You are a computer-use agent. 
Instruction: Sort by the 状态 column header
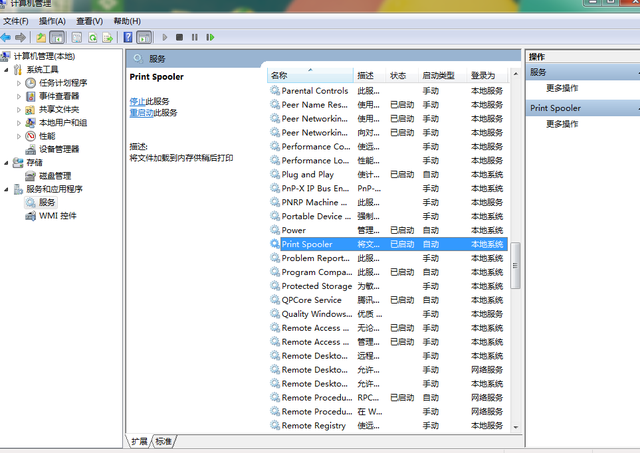(x=402, y=75)
